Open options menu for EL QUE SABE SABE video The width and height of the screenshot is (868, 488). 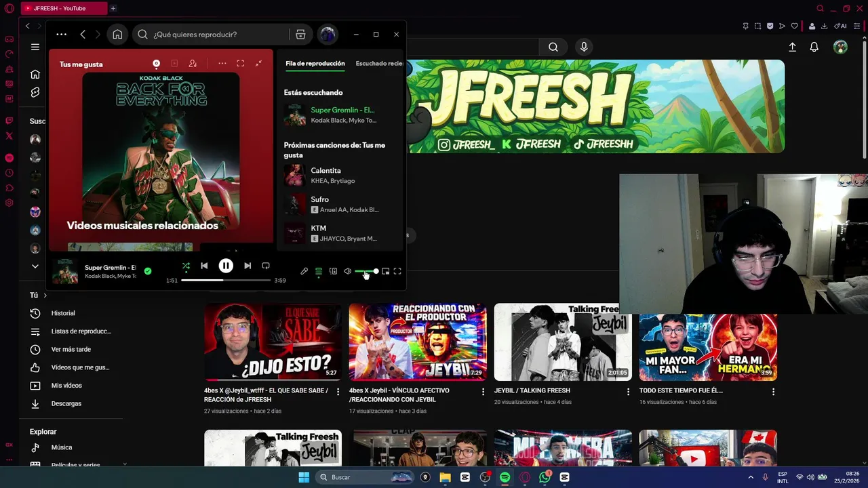point(338,392)
